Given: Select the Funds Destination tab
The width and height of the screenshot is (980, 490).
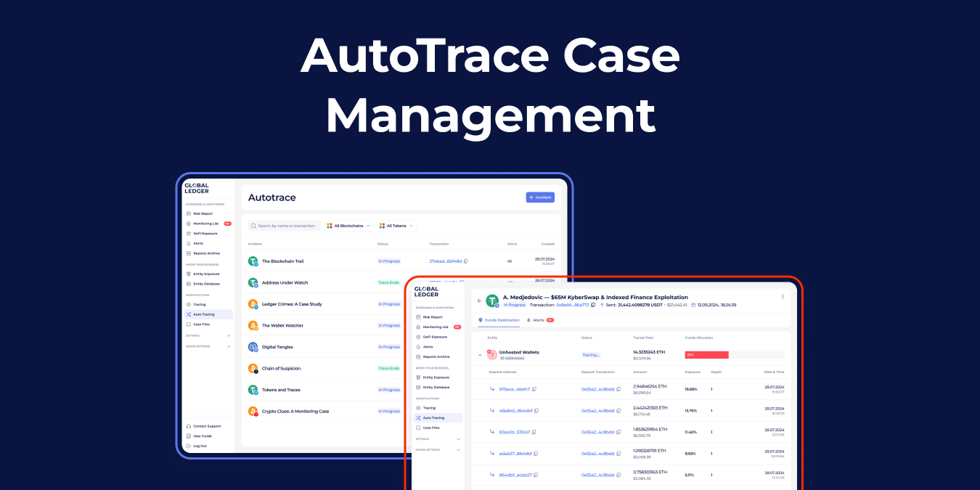Looking at the screenshot, I should coord(501,319).
